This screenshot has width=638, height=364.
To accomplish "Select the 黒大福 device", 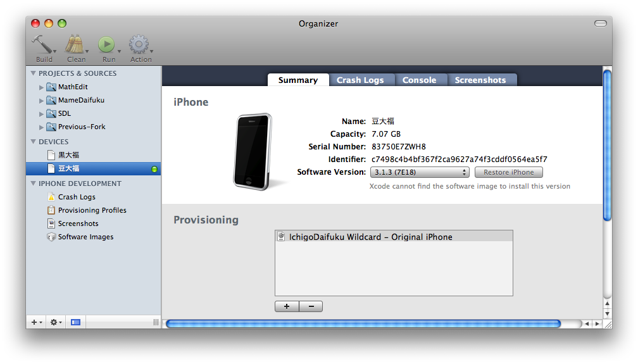I will point(68,155).
